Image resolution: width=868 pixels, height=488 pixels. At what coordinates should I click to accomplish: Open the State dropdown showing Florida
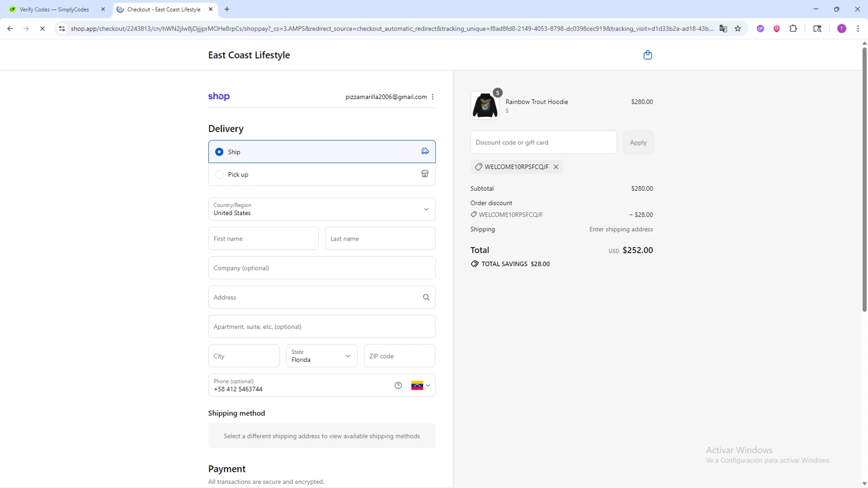click(x=322, y=356)
